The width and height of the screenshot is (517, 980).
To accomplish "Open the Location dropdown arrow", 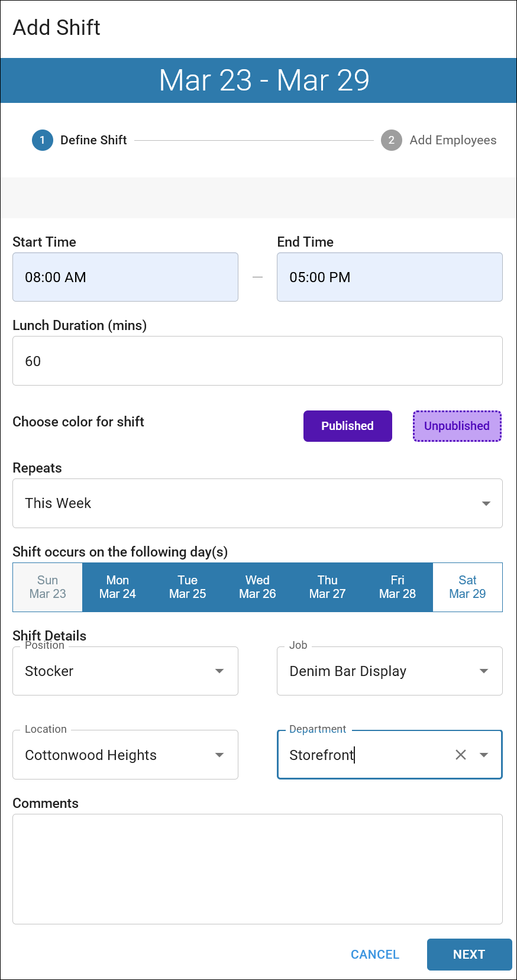I will point(219,755).
